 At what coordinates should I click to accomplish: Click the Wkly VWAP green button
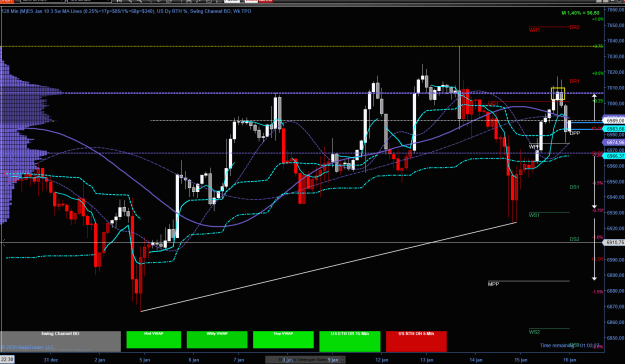click(217, 340)
